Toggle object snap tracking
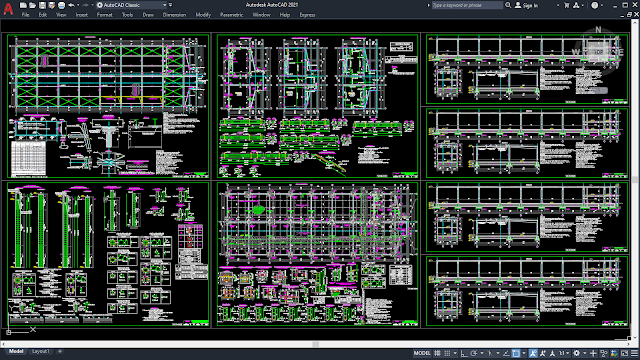This screenshot has width=640, height=360. click(506, 353)
